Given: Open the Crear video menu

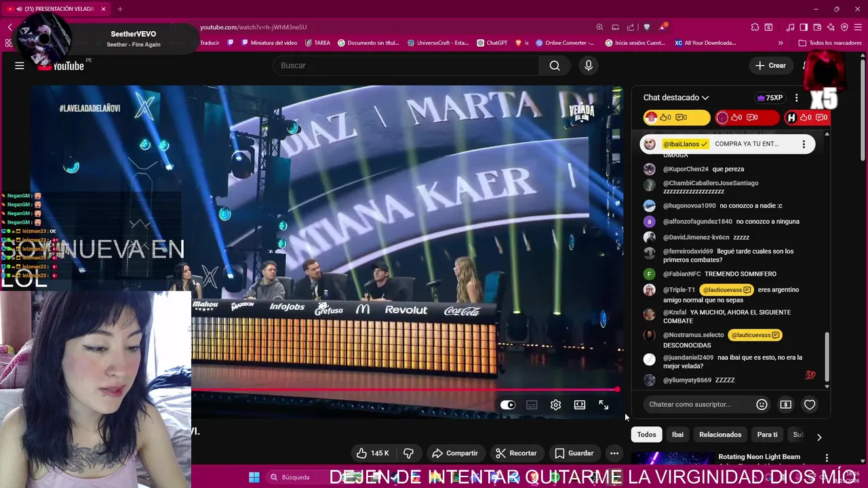Looking at the screenshot, I should [770, 66].
